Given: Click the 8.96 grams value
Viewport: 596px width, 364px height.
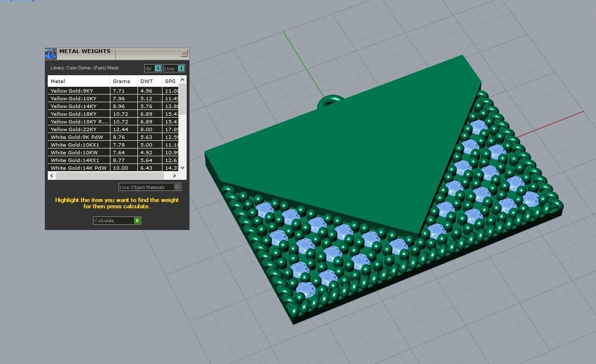Looking at the screenshot, I should click(119, 106).
